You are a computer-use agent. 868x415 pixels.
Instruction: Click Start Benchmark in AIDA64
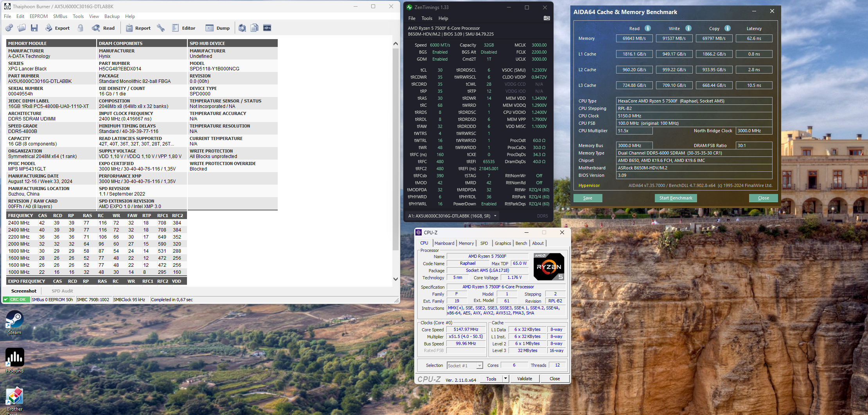click(x=676, y=198)
